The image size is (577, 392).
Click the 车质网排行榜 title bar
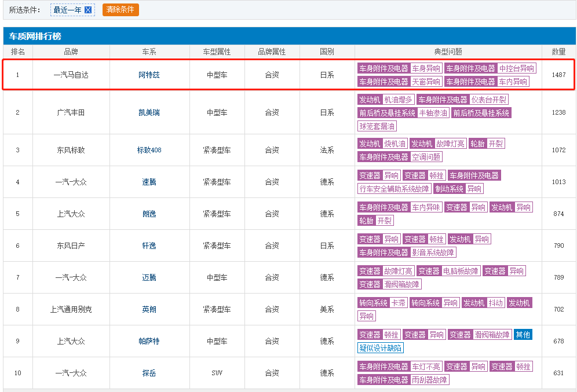[290, 36]
